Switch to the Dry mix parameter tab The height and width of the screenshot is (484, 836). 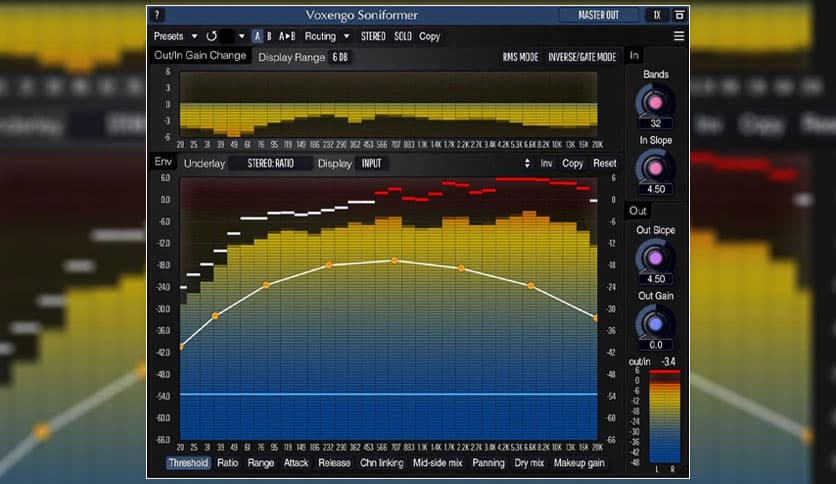(x=529, y=463)
